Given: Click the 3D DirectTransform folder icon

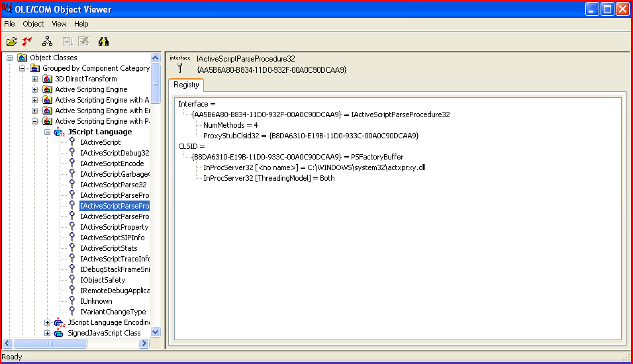Looking at the screenshot, I should click(x=48, y=79).
